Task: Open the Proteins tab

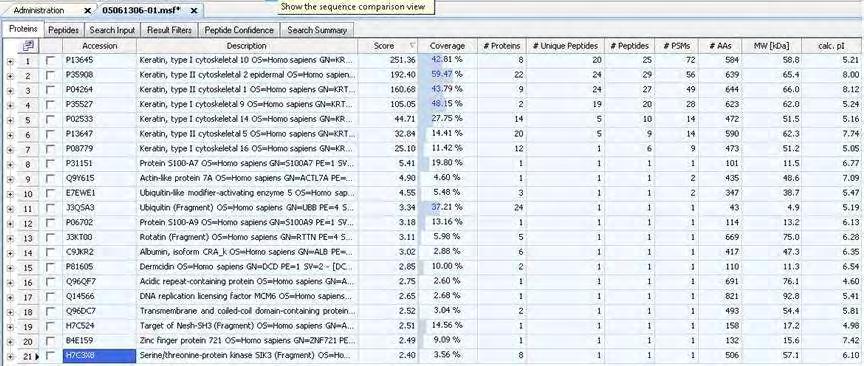Action: 23,29
